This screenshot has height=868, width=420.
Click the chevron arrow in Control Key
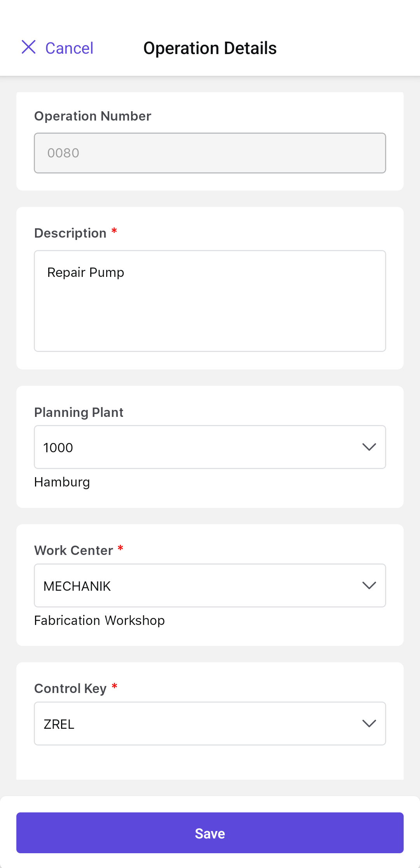[x=369, y=724]
